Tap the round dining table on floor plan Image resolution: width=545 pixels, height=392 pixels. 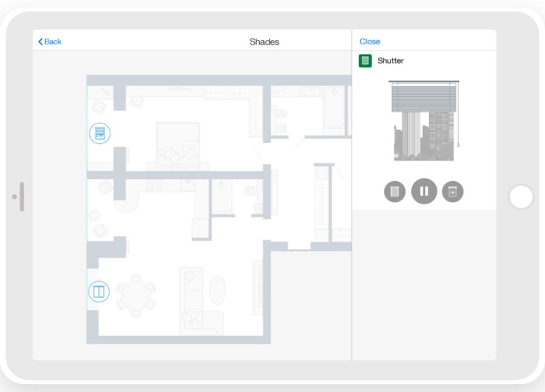coord(136,296)
